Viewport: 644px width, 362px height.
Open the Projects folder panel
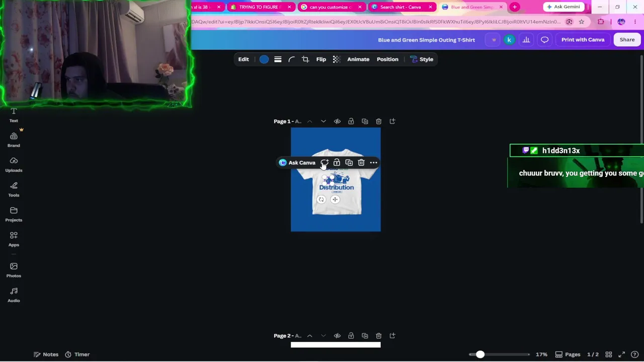(x=14, y=214)
